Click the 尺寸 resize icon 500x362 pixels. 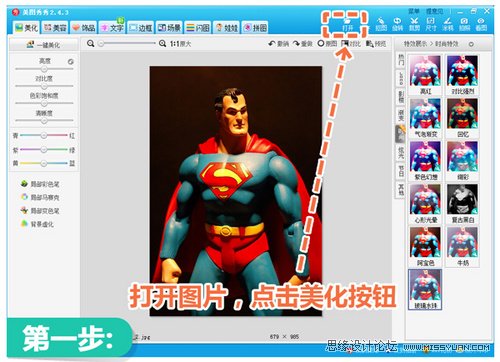click(431, 24)
